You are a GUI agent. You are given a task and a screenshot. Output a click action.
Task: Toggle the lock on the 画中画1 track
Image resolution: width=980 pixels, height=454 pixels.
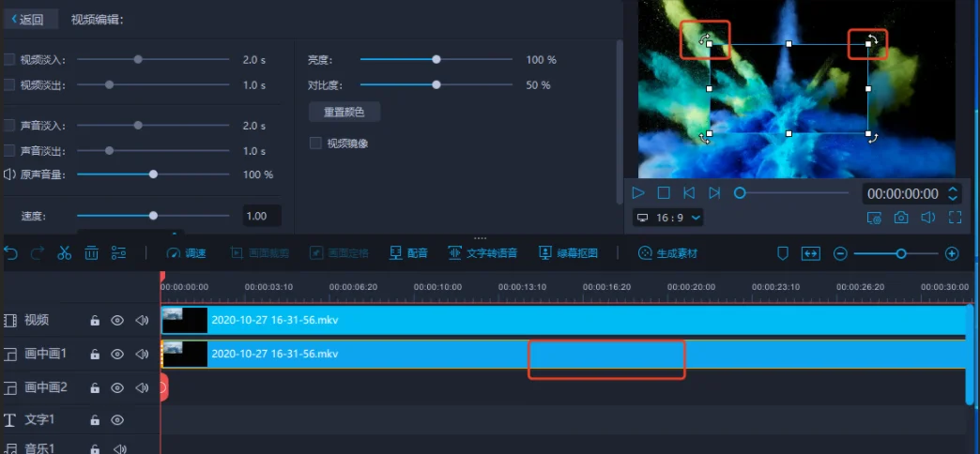point(95,354)
